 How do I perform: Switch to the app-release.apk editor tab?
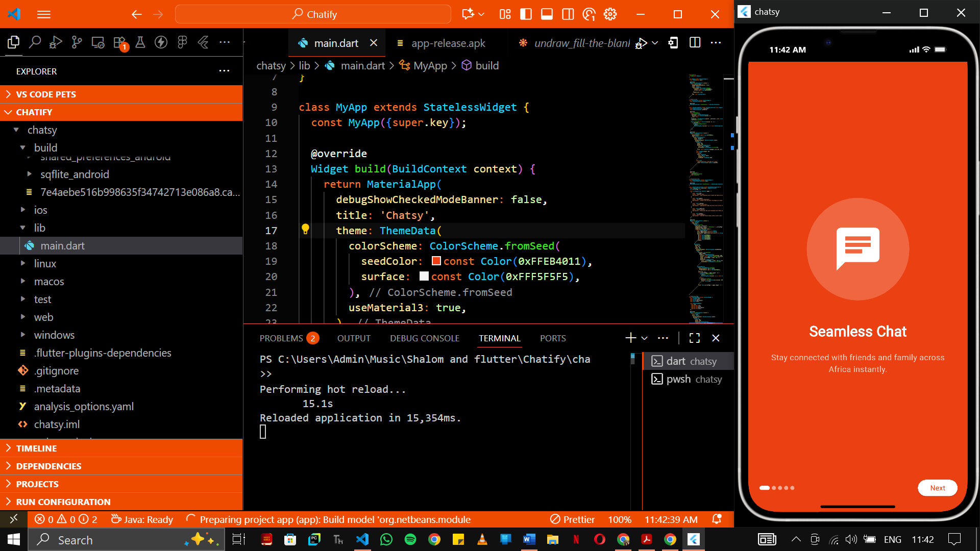pos(448,43)
